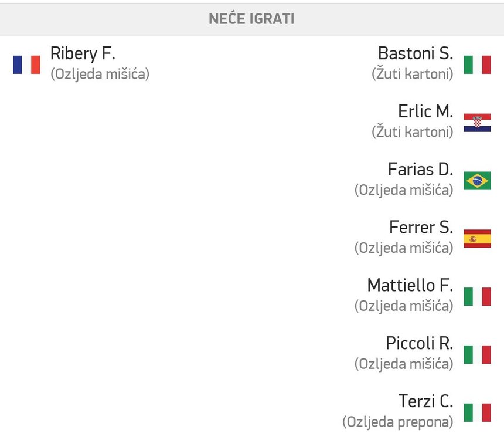Open Mattiello F. player details
Screen dimensions: 504x440
tap(410, 286)
